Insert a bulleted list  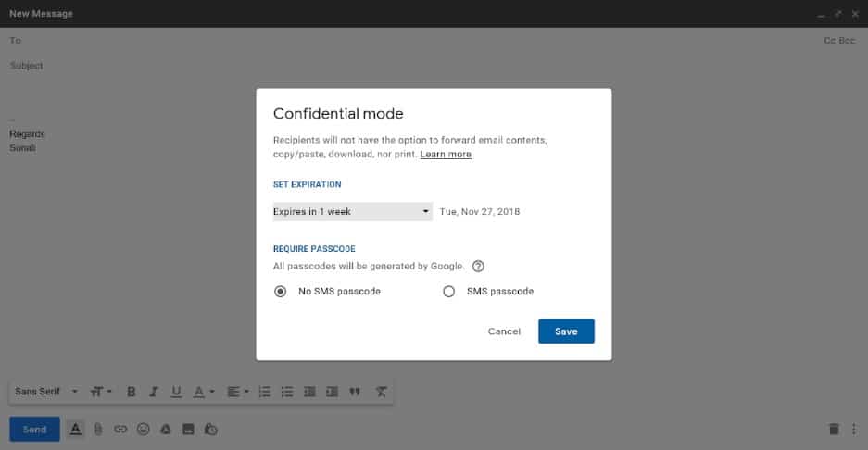pyautogui.click(x=287, y=392)
